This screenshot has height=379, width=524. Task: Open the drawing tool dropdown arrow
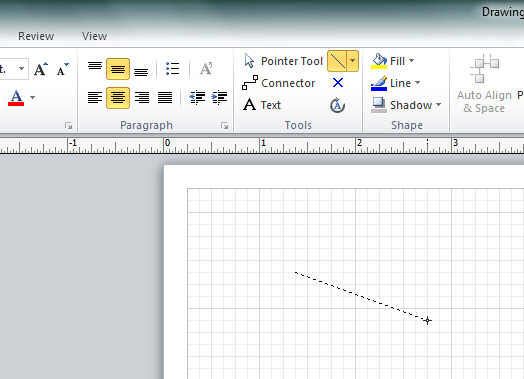353,61
